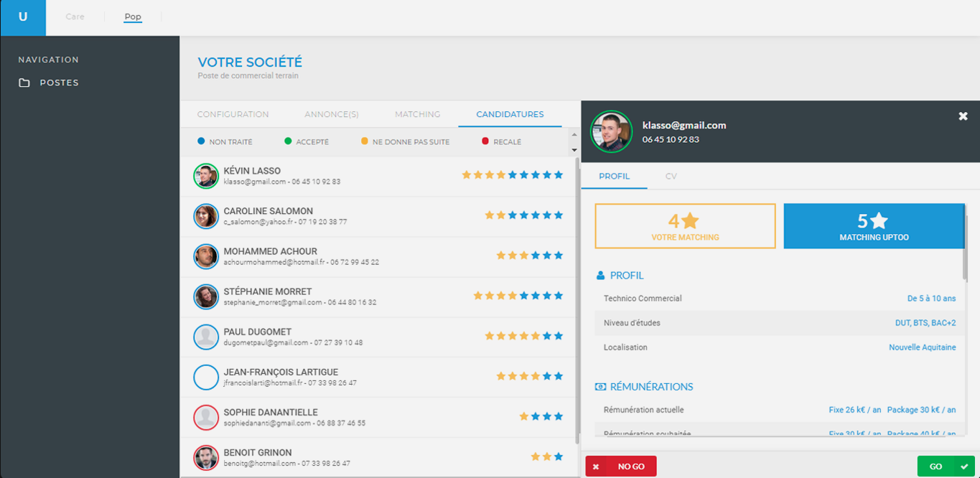The height and width of the screenshot is (478, 980).
Task: Click the large profile photo in header
Action: tap(611, 131)
